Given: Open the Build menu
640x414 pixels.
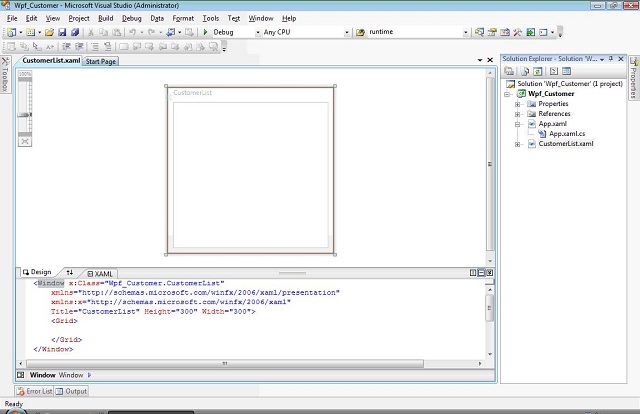Looking at the screenshot, I should point(106,18).
